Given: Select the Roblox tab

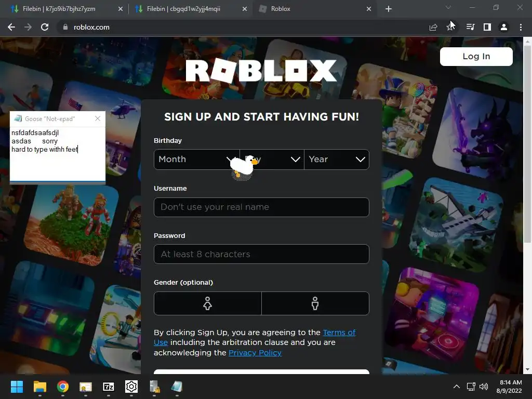Looking at the screenshot, I should click(314, 9).
